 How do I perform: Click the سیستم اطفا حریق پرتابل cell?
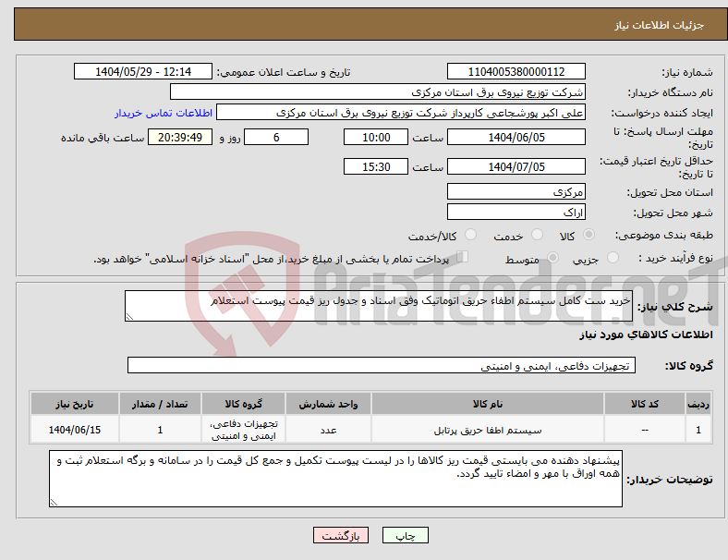point(488,430)
